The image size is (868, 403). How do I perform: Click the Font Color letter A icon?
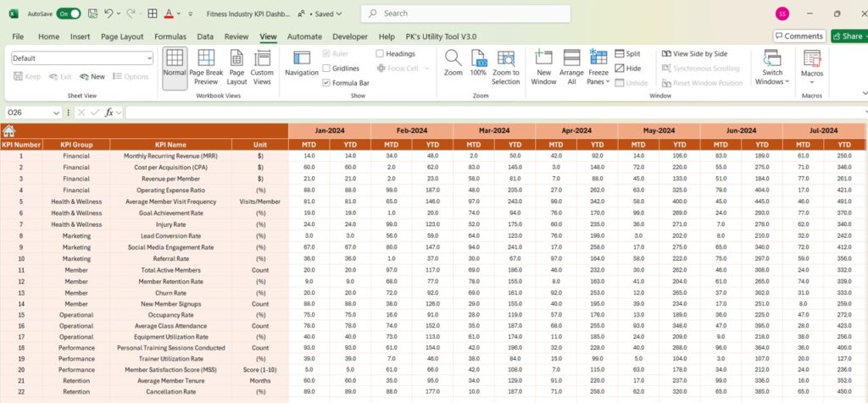click(169, 14)
